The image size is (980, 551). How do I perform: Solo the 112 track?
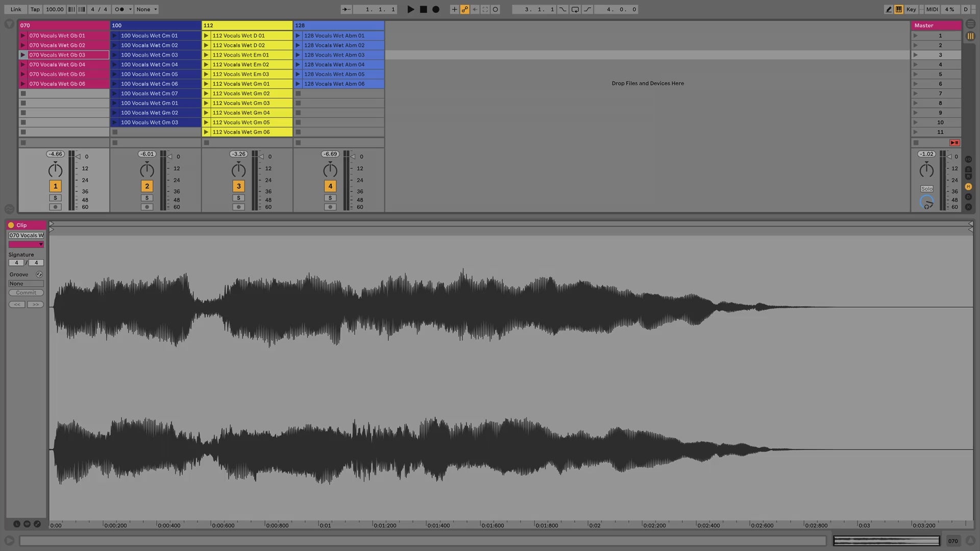click(x=238, y=198)
